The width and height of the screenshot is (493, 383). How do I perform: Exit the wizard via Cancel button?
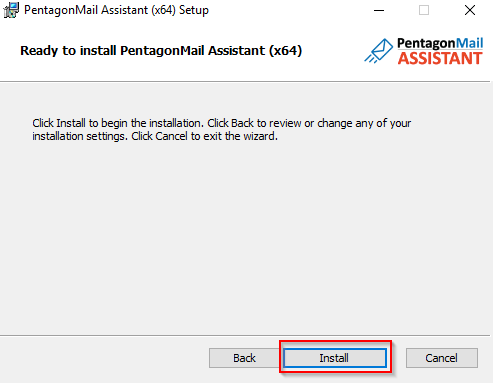442,358
